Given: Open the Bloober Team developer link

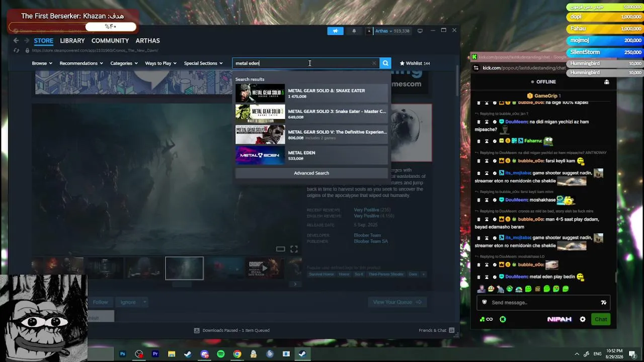Looking at the screenshot, I should (x=367, y=235).
